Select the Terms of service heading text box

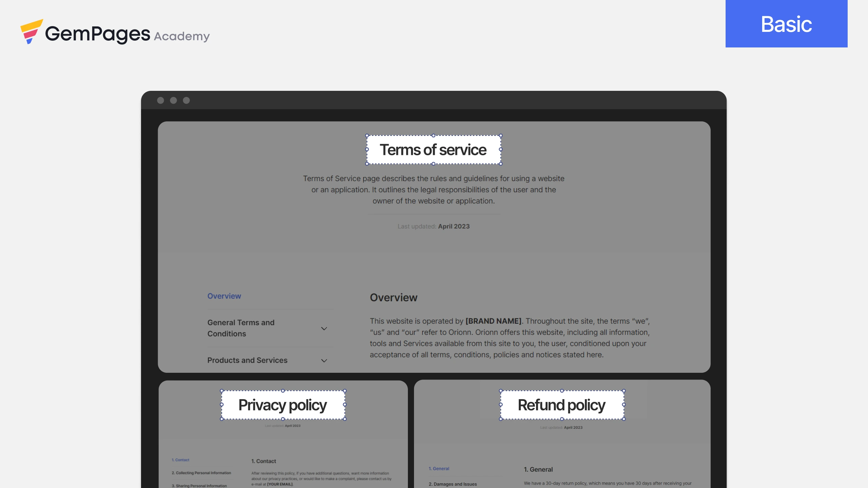click(434, 150)
